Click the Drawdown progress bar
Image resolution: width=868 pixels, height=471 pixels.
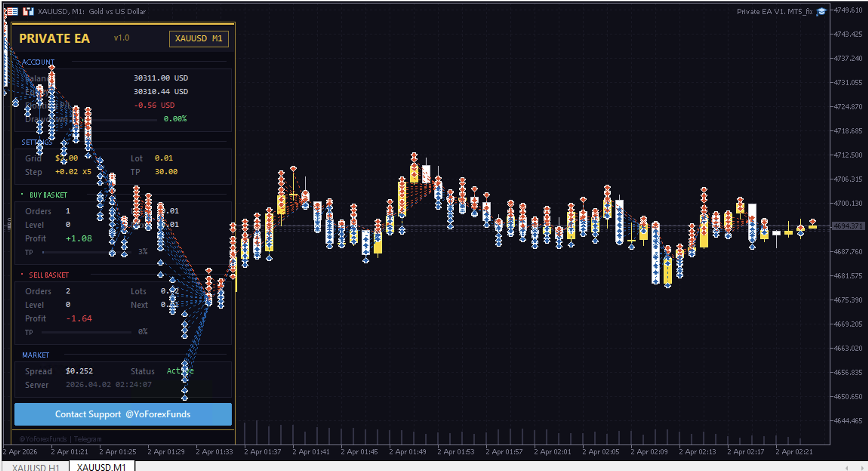[125, 120]
